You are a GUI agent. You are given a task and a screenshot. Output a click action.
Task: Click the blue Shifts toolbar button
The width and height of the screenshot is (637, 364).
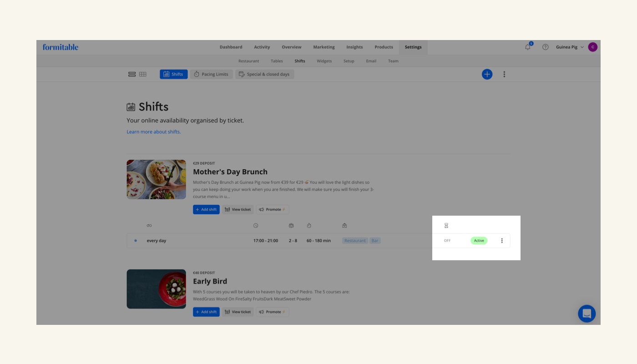174,74
